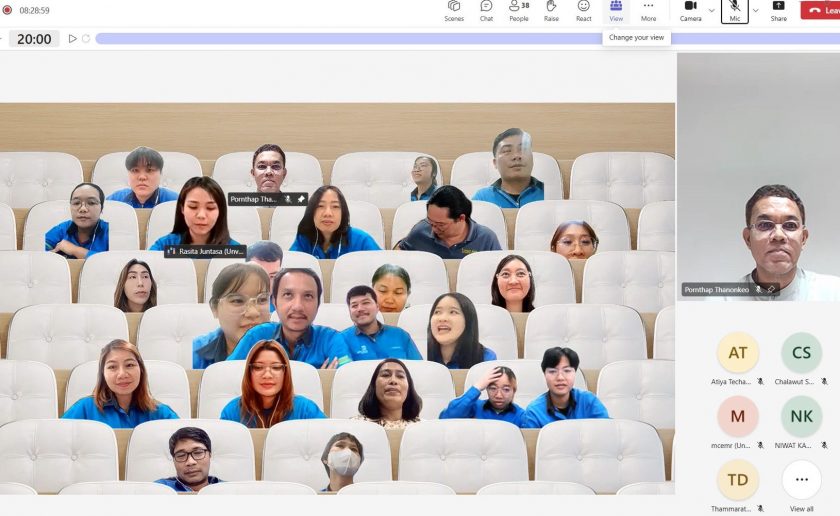Open the React emoji menu
The height and width of the screenshot is (516, 840).
click(x=583, y=11)
